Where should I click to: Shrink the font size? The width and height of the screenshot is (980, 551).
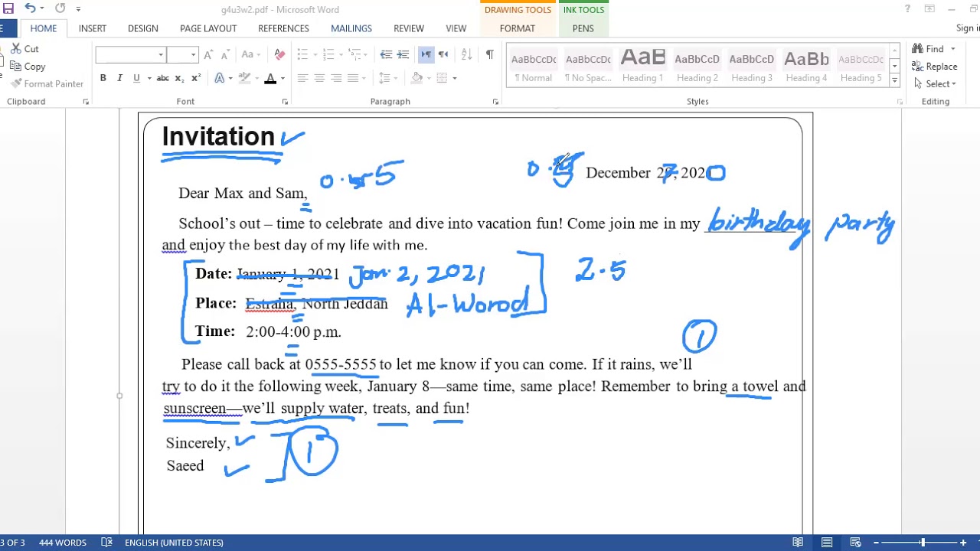pos(225,55)
